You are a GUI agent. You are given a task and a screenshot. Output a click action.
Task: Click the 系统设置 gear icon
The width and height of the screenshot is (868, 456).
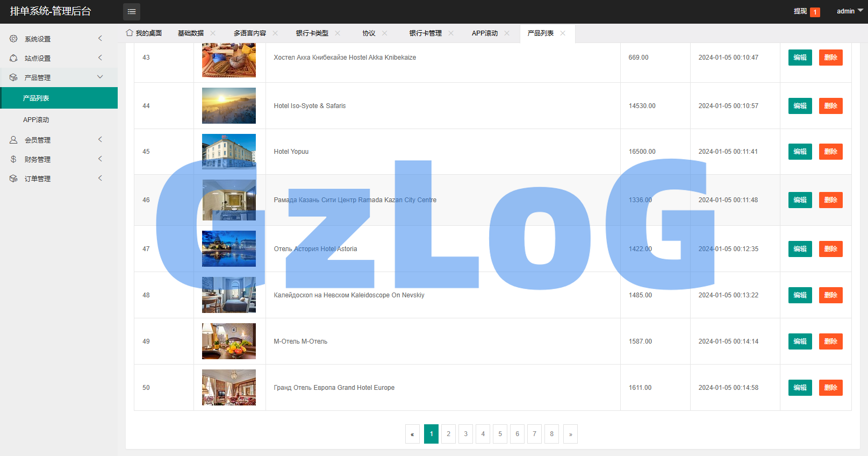(x=13, y=39)
